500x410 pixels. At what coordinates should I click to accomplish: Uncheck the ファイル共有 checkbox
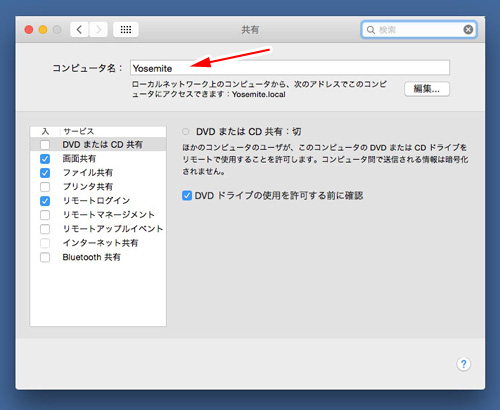(x=45, y=173)
